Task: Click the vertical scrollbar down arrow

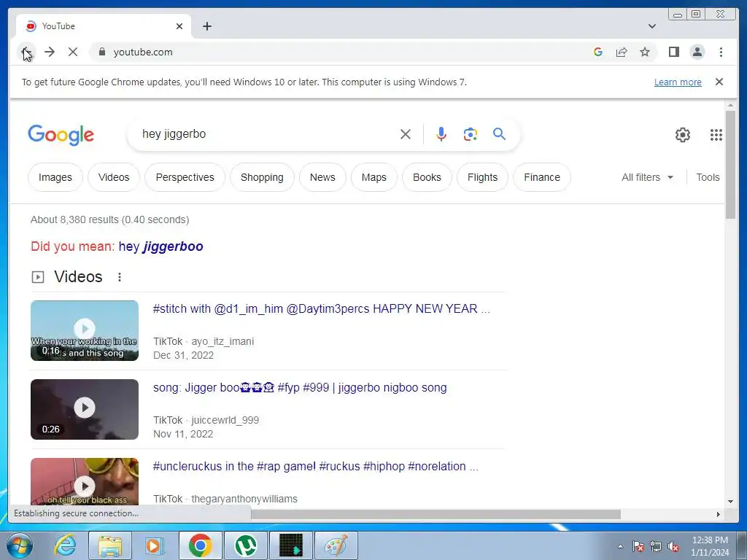Action: click(x=730, y=501)
